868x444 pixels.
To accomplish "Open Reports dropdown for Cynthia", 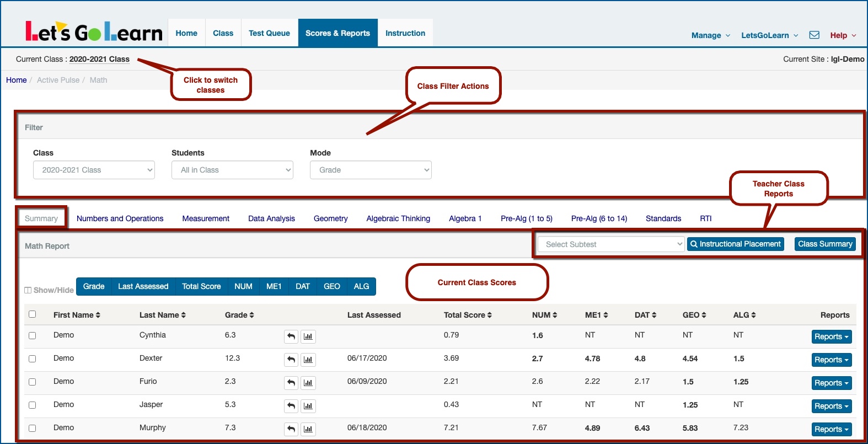I will (832, 336).
